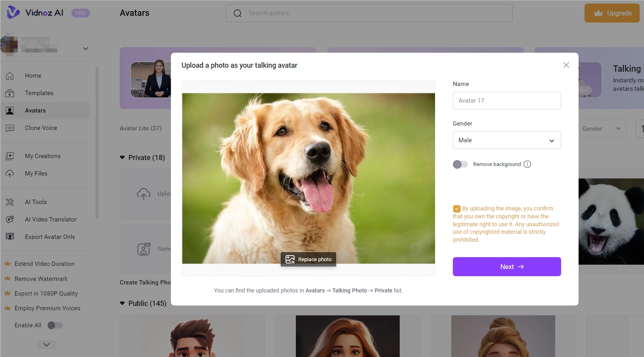Viewport: 644px width, 357px height.
Task: Open the Gender dropdown showing Male
Action: tap(507, 140)
